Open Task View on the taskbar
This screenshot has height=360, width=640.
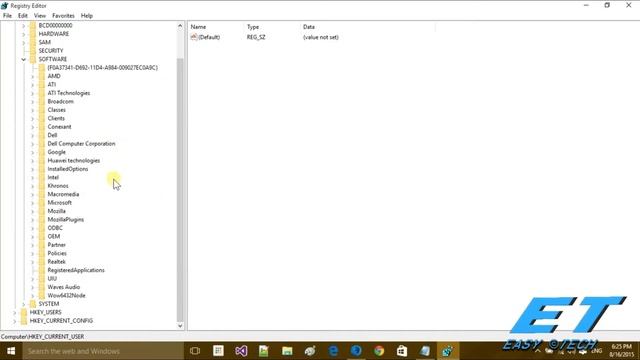(x=195, y=351)
